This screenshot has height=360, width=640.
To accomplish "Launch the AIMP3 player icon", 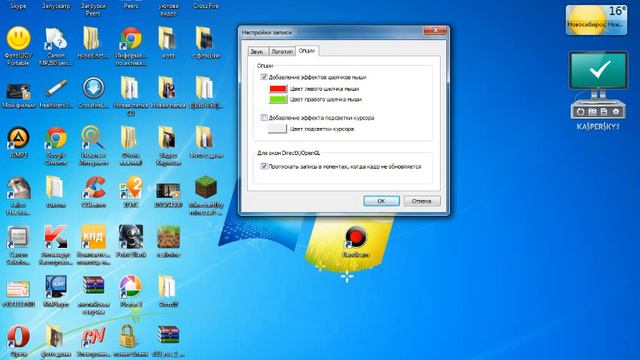I will 18,138.
